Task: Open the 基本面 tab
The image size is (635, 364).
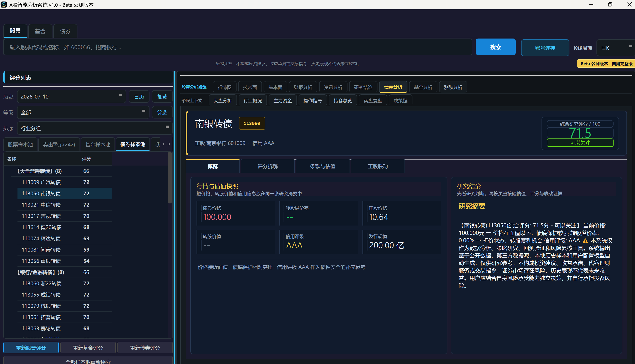Action: (275, 87)
